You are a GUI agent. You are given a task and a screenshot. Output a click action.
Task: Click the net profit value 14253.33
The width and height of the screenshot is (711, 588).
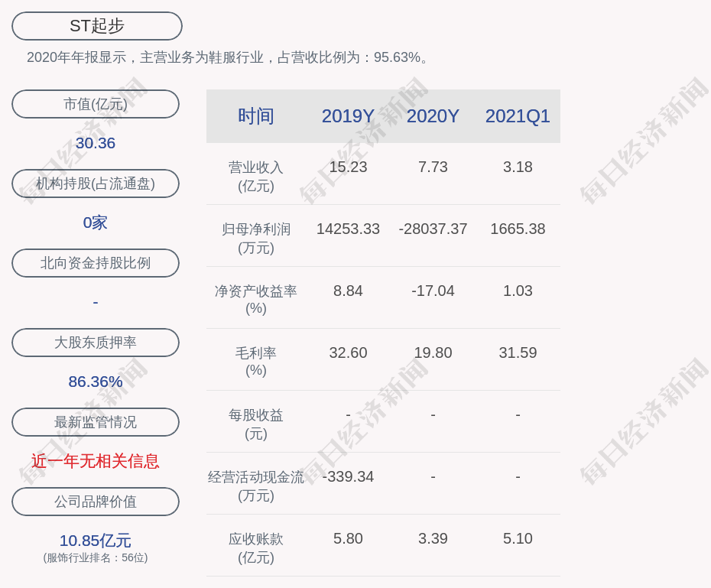[x=348, y=229]
